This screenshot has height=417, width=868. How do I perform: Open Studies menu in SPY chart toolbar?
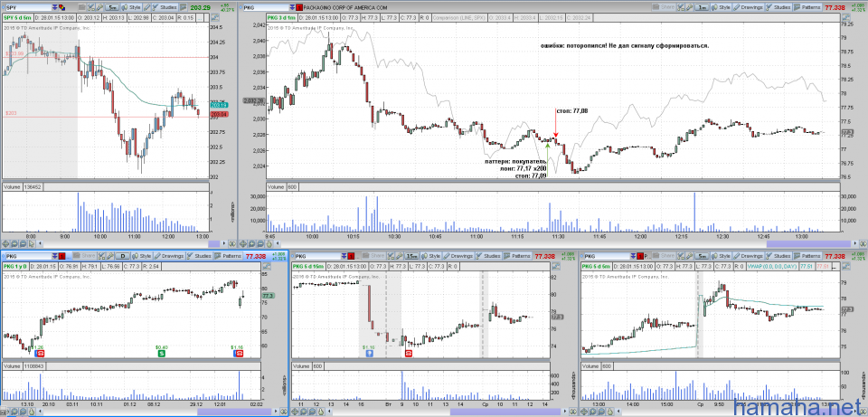[165, 7]
